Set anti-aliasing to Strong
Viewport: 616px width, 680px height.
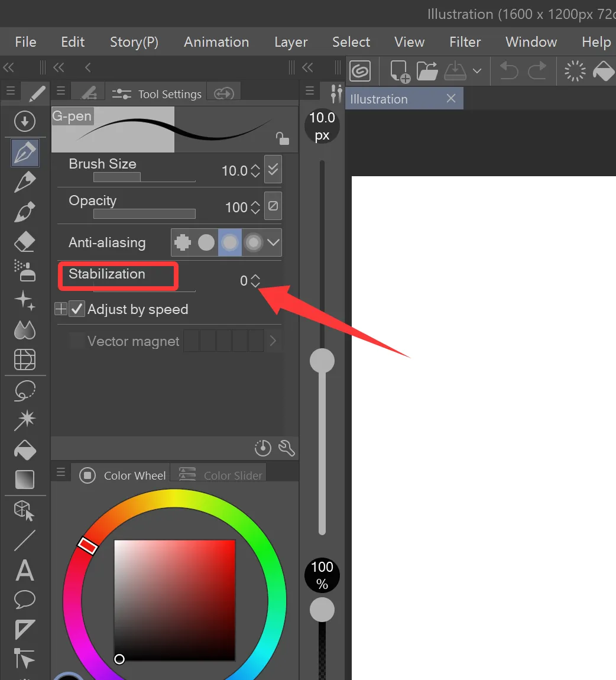tap(254, 242)
